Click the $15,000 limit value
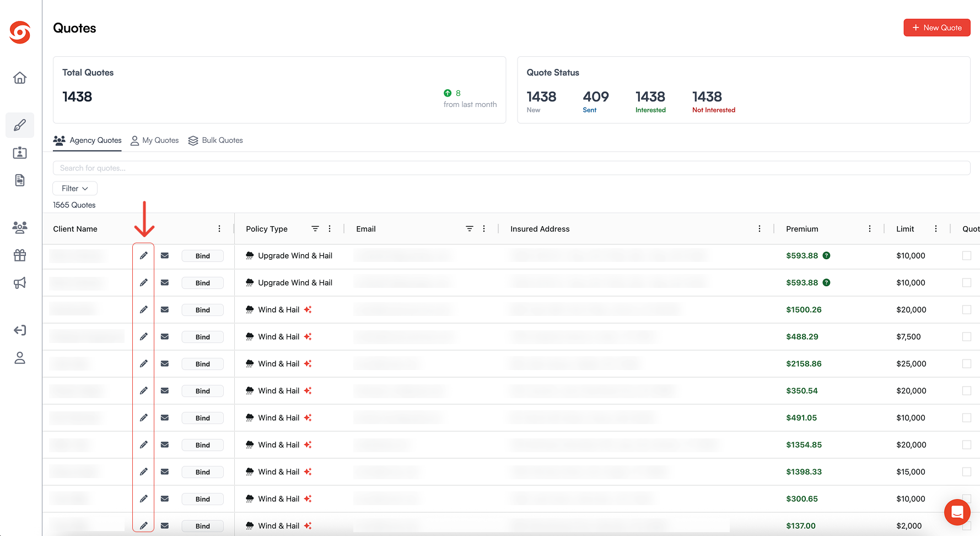The width and height of the screenshot is (980, 536). click(911, 472)
